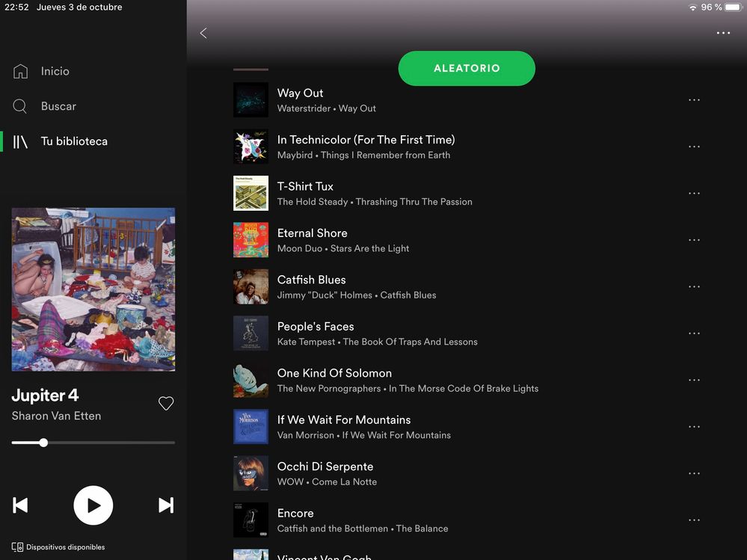This screenshot has height=560, width=747.
Task: Go back using the arrow icon
Action: (x=203, y=33)
